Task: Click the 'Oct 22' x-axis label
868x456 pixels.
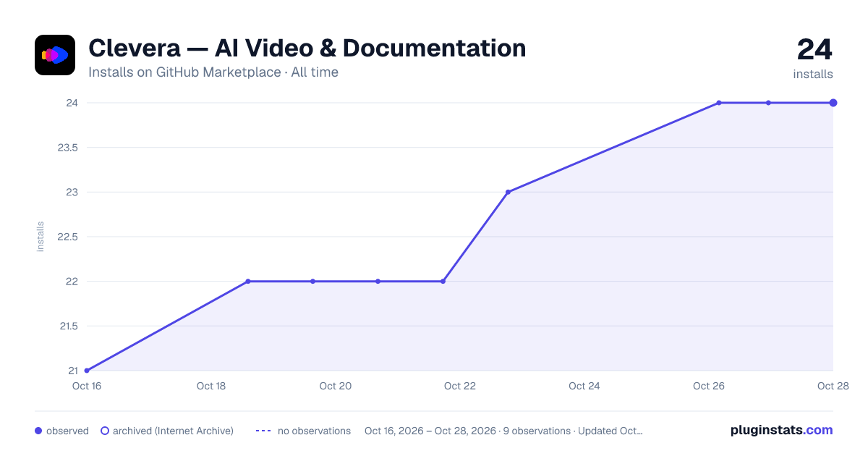Action: [x=460, y=386]
